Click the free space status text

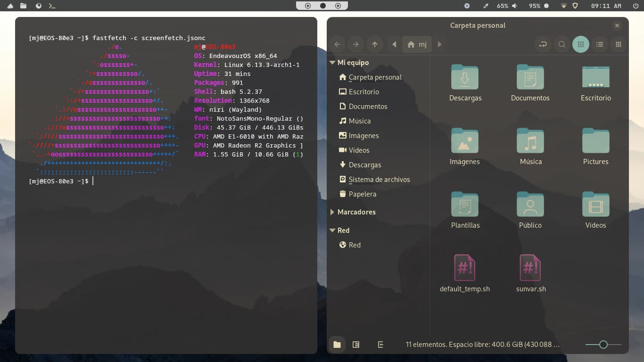482,345
